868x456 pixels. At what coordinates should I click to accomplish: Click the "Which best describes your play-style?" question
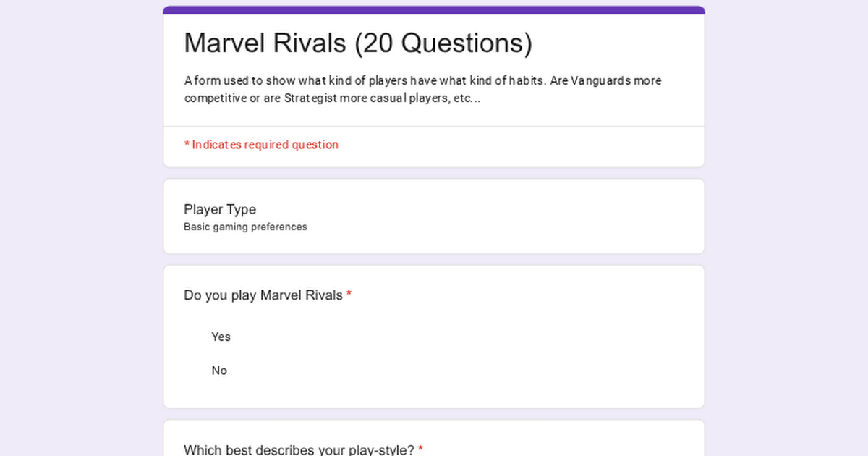tap(299, 450)
